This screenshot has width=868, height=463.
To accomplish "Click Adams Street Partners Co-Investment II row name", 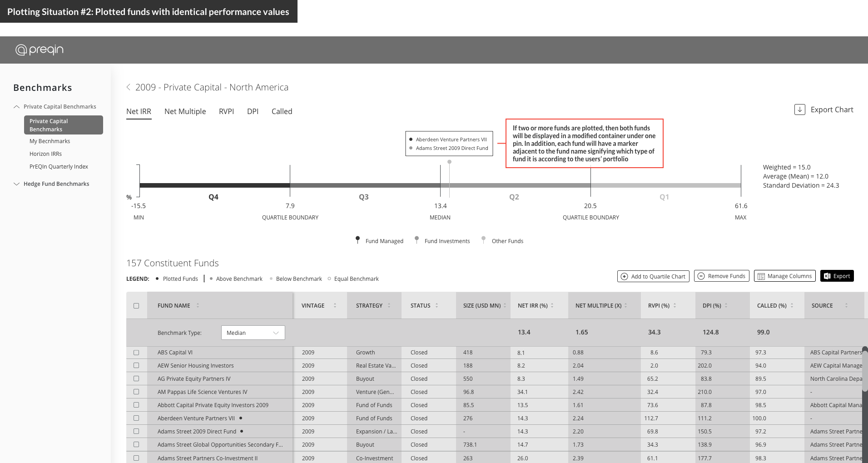I will point(207,458).
